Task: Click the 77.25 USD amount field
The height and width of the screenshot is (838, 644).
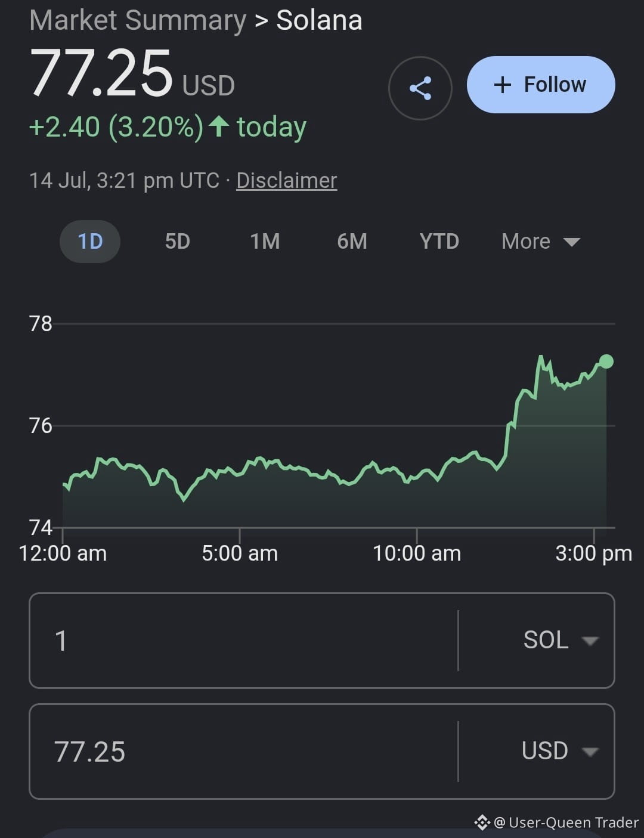Action: (243, 752)
